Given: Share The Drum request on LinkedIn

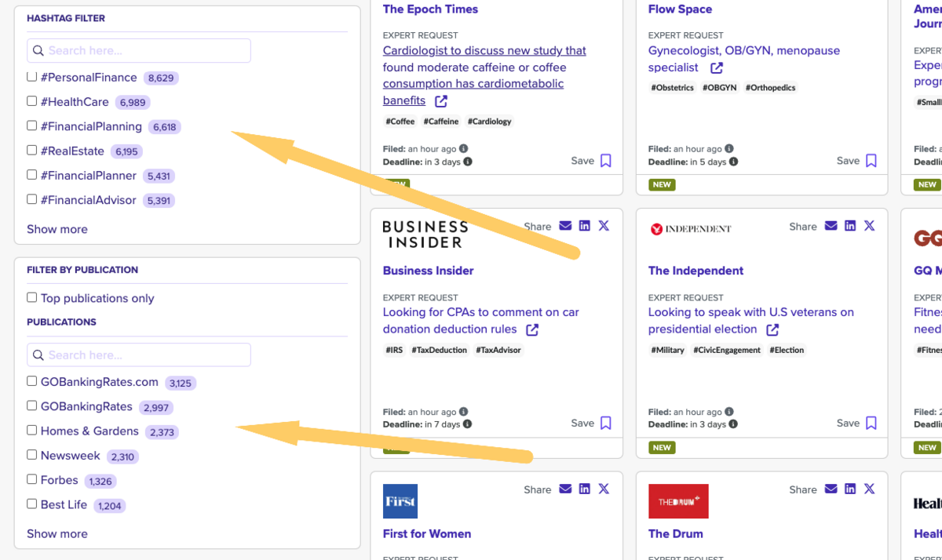Looking at the screenshot, I should pos(850,489).
